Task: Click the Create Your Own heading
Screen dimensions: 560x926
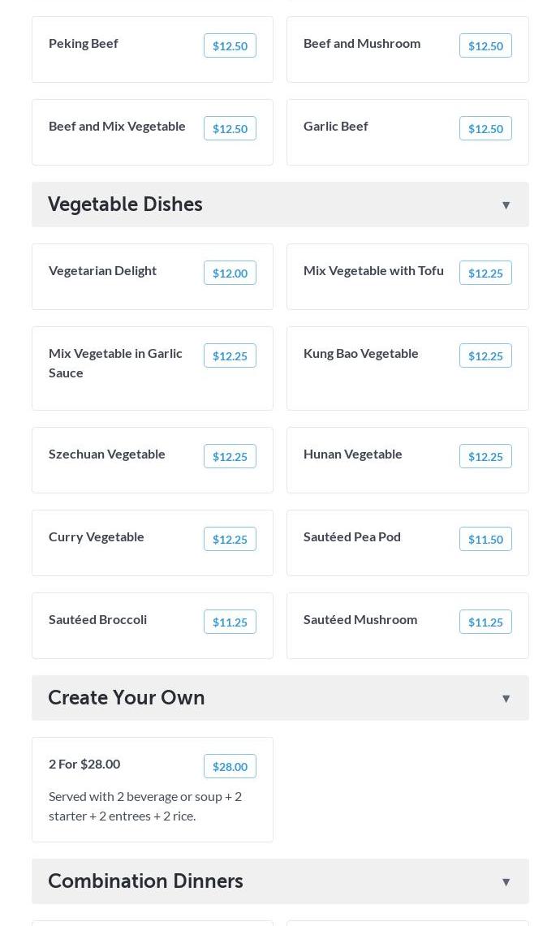Action: coord(127,698)
